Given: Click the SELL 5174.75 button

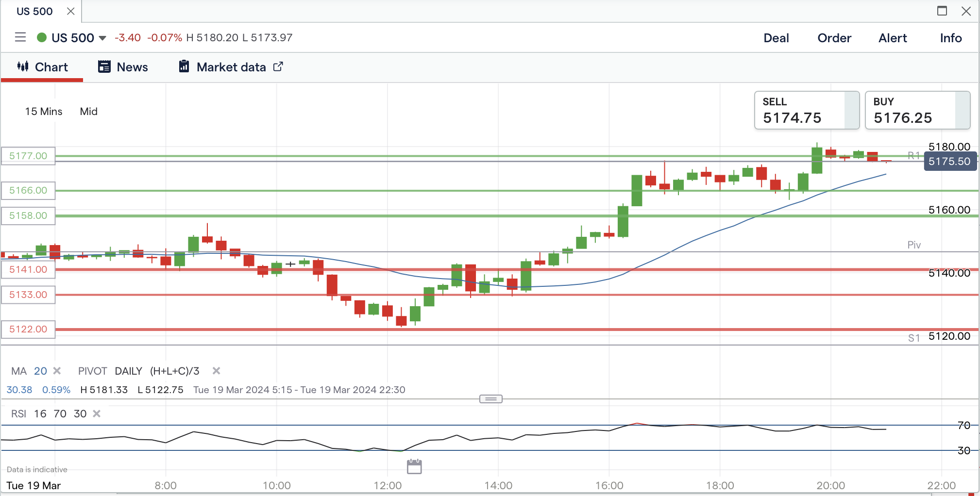Looking at the screenshot, I should [x=807, y=110].
